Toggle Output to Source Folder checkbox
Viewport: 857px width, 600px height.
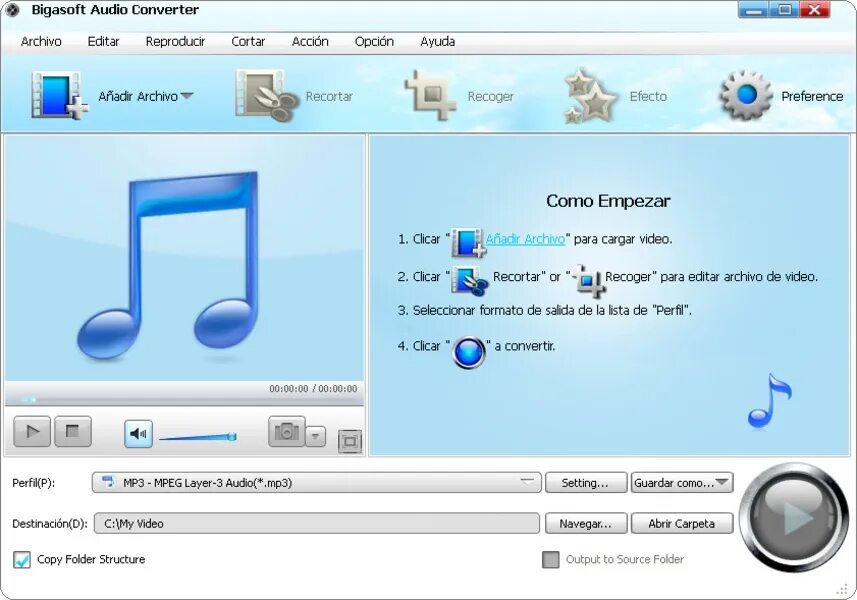(x=550, y=559)
